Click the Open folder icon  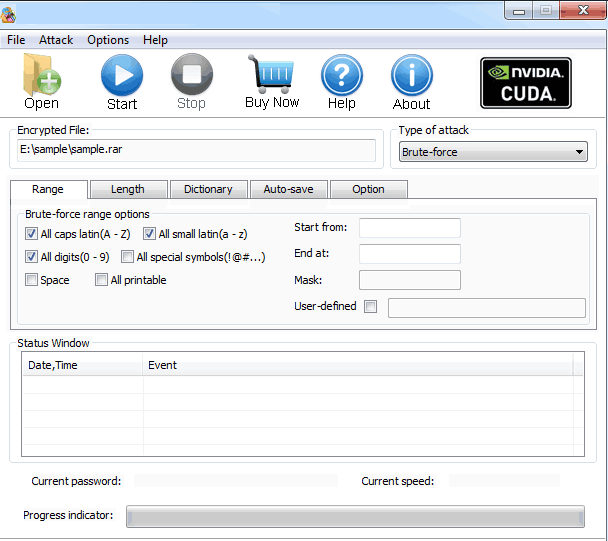(41, 75)
